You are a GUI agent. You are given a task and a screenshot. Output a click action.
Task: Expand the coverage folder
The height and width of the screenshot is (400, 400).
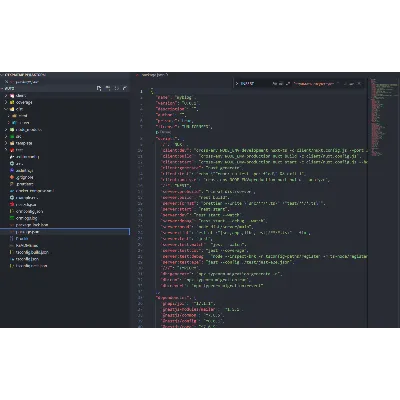6,102
